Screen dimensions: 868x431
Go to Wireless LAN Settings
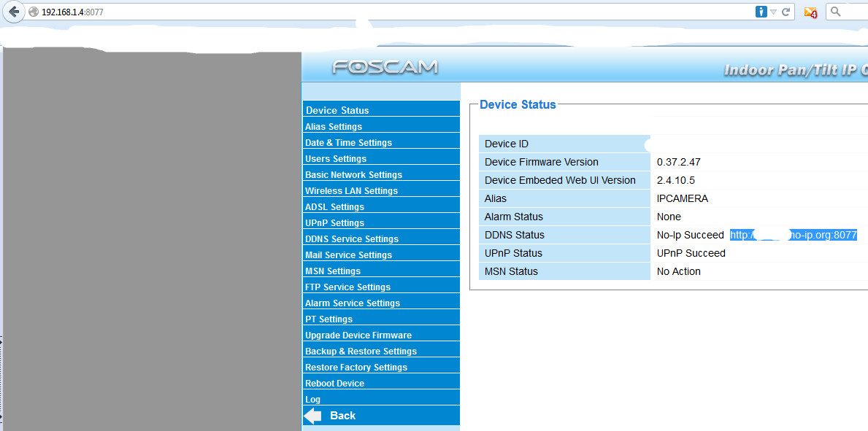(x=351, y=191)
